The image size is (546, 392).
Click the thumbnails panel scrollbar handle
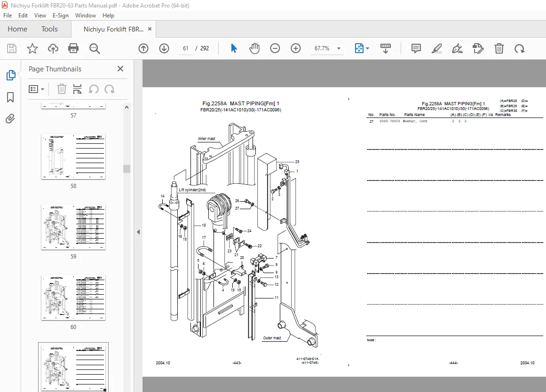click(127, 169)
